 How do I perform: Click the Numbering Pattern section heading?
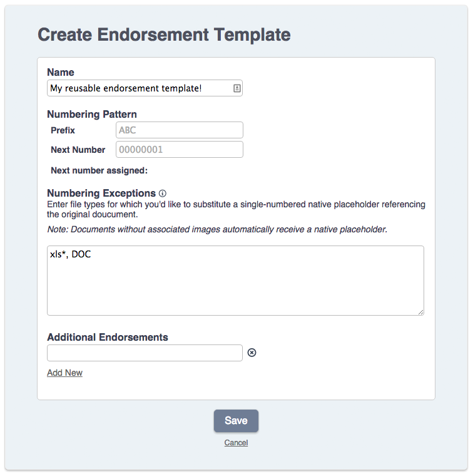click(92, 114)
